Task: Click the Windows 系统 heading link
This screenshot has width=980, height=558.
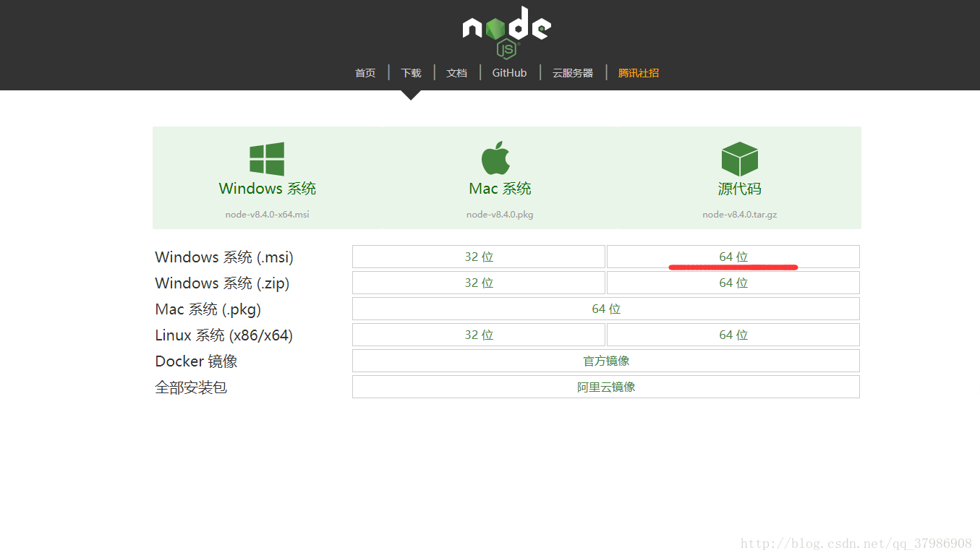Action: pos(268,189)
